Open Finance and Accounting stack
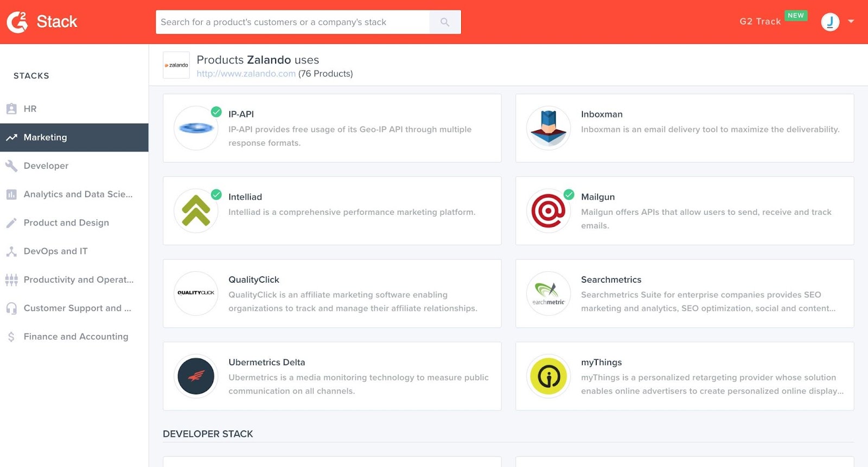Image resolution: width=868 pixels, height=467 pixels. (74, 337)
